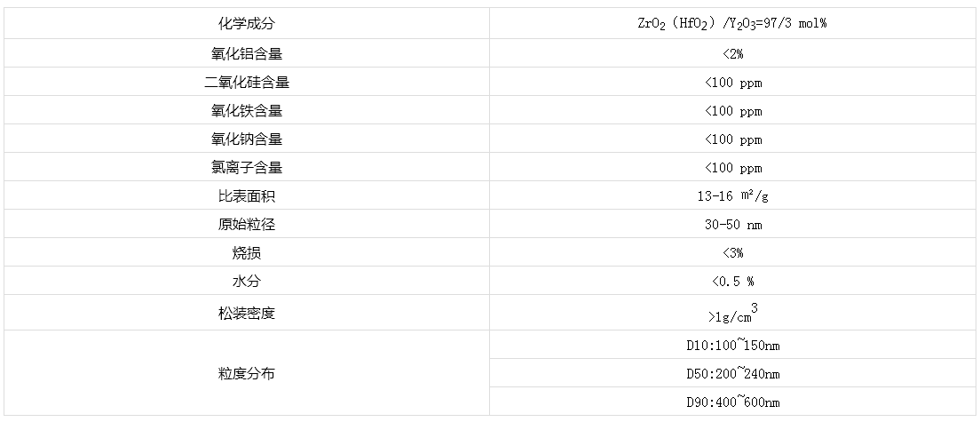Image resolution: width=980 pixels, height=422 pixels.
Task: Click the 氯离子含量 label cell
Action: [x=247, y=168]
